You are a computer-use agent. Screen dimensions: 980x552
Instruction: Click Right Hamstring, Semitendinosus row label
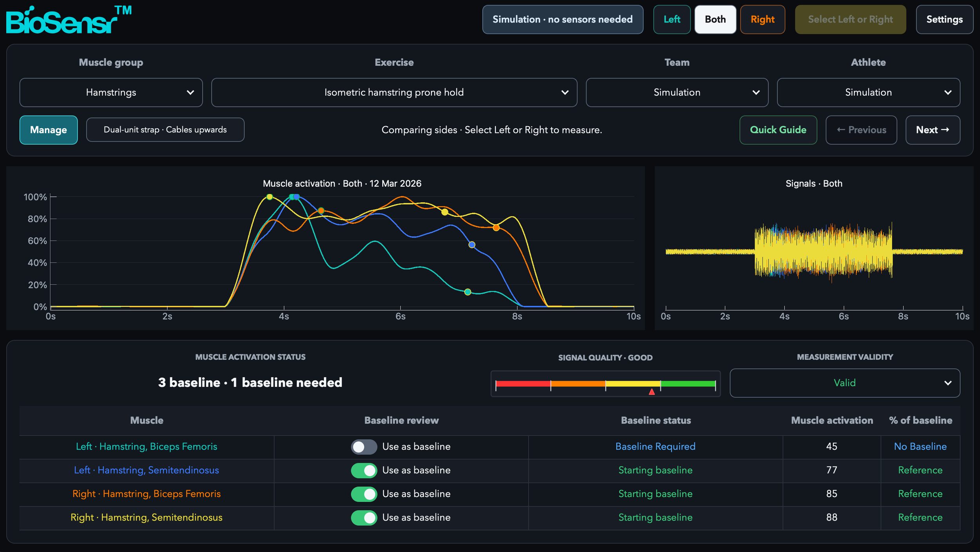pyautogui.click(x=146, y=517)
